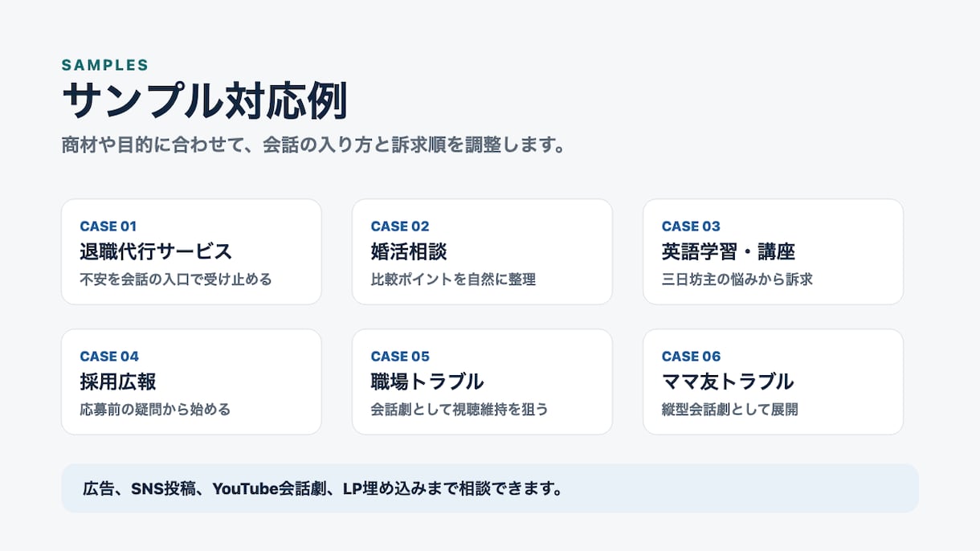
Task: Click the CASE 05 label
Action: 400,357
